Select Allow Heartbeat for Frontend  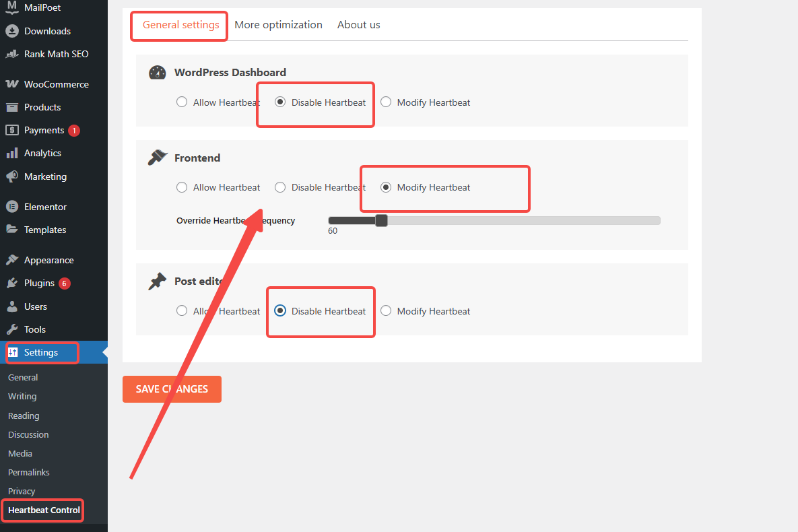tap(182, 187)
